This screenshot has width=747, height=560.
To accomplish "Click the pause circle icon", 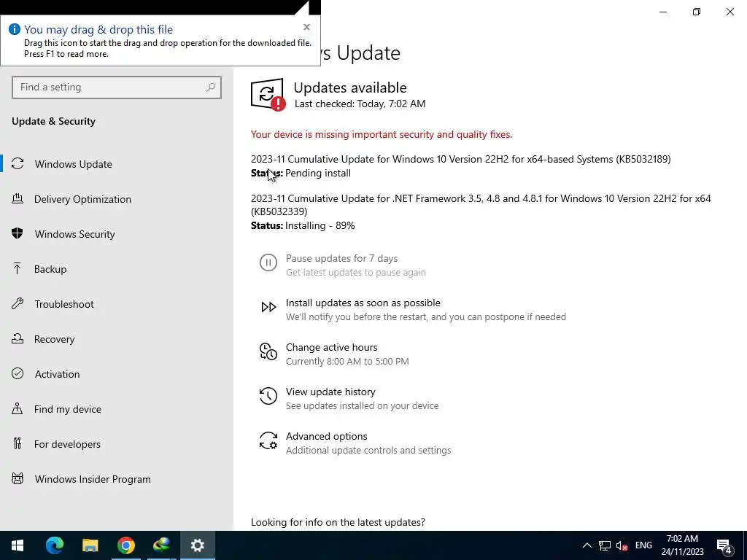I will pyautogui.click(x=268, y=262).
